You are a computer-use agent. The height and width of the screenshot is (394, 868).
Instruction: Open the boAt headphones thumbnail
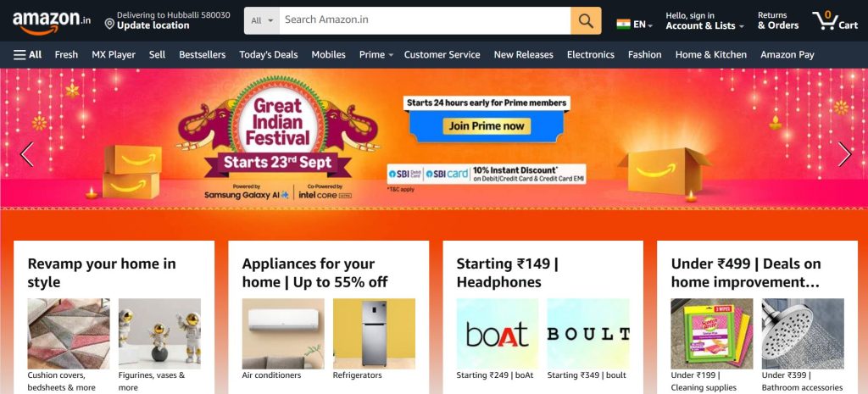tap(497, 334)
